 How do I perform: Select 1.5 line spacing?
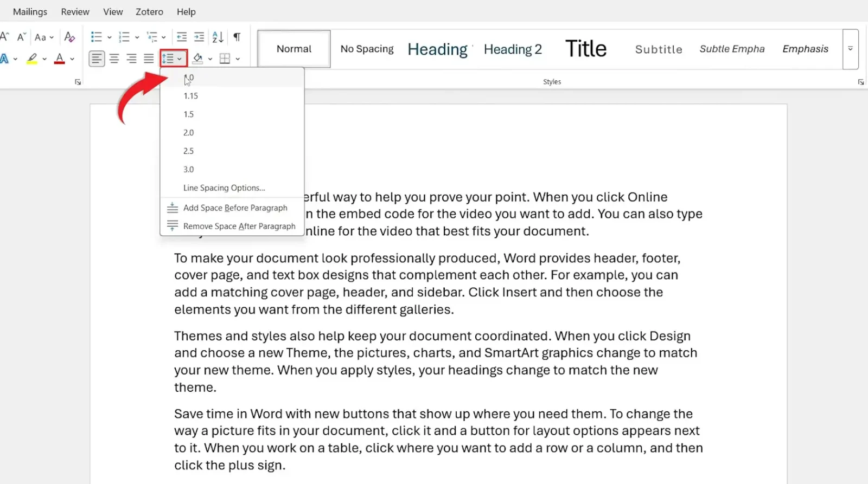coord(232,114)
